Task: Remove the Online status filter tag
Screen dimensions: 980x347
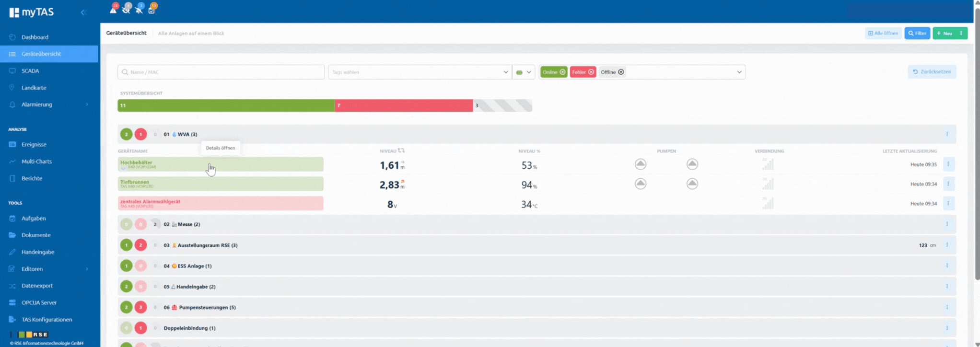Action: coord(562,72)
